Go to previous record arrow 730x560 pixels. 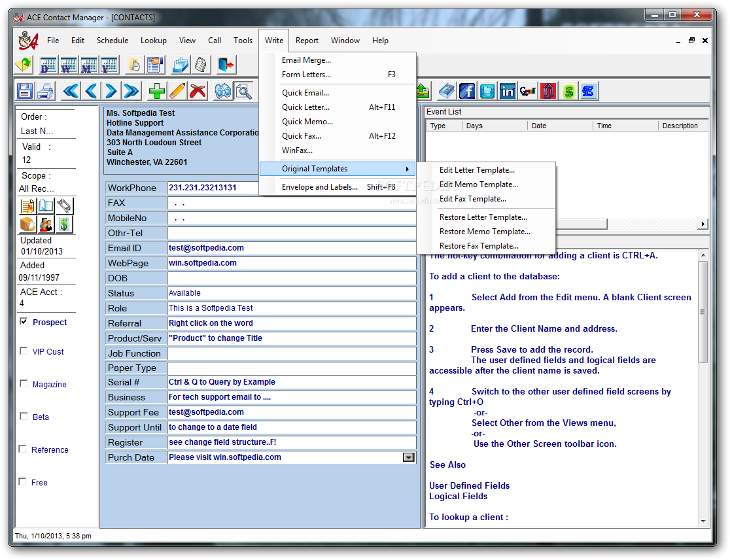point(92,91)
